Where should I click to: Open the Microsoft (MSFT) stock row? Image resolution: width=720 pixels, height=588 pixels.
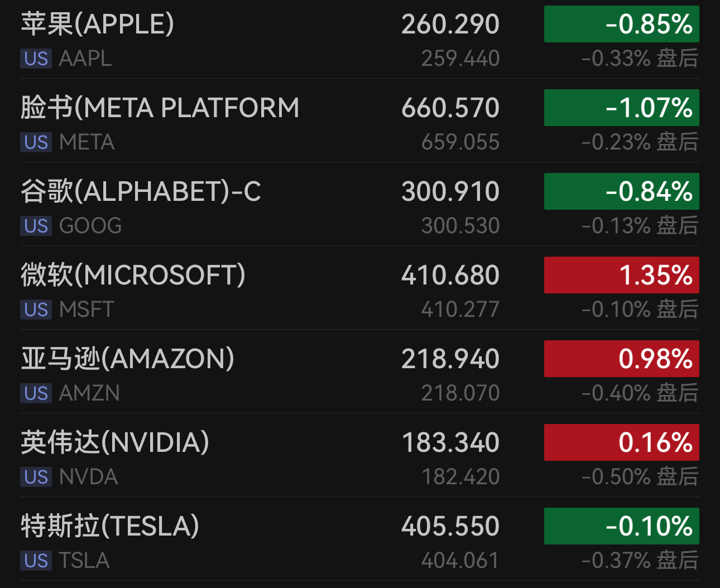coord(133,276)
